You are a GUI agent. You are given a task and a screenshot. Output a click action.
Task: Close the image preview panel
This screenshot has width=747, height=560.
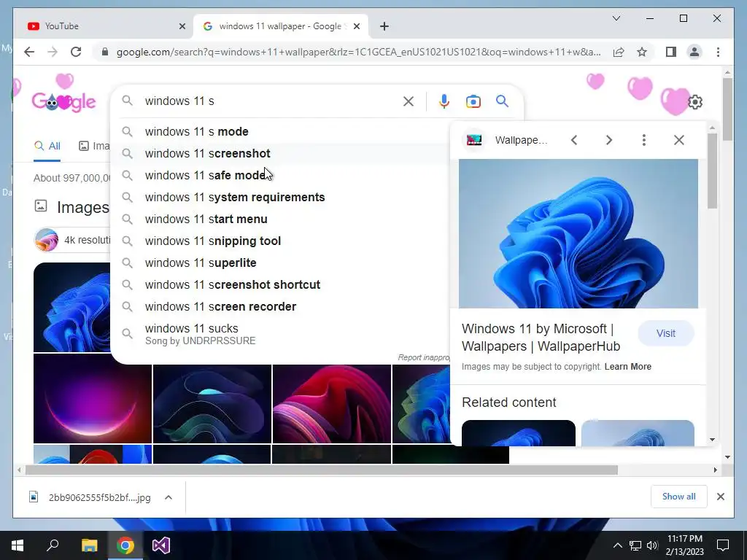pos(679,140)
